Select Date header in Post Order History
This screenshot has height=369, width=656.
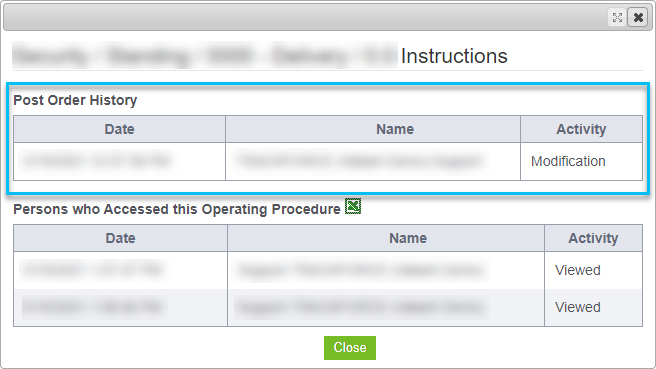[120, 129]
